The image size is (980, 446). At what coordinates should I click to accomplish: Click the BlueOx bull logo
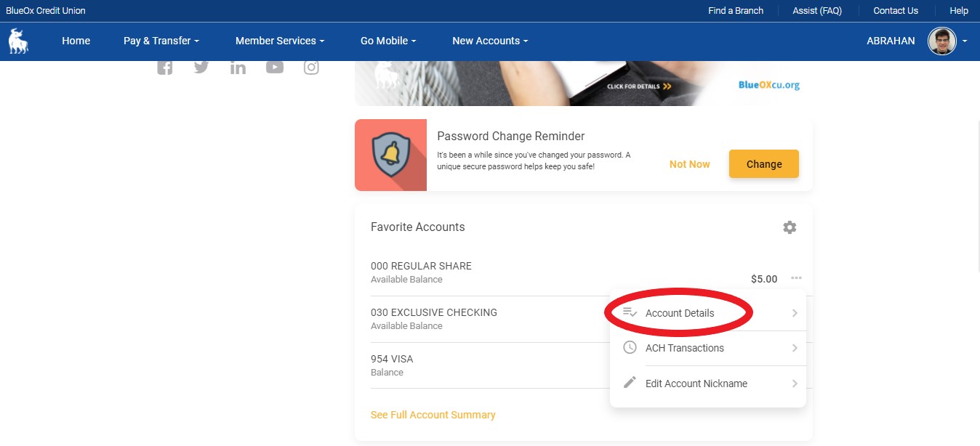[x=18, y=41]
